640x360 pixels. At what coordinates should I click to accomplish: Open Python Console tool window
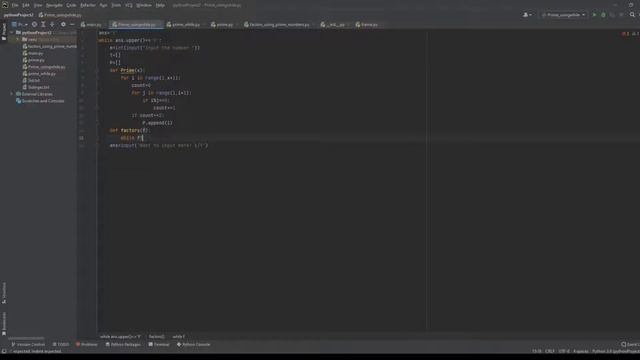pyautogui.click(x=193, y=344)
